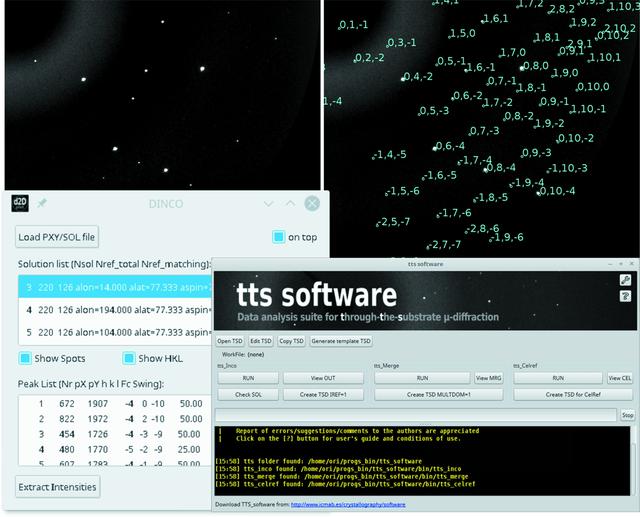Open help question mark icon in tts software
640x517 pixels.
[x=625, y=296]
